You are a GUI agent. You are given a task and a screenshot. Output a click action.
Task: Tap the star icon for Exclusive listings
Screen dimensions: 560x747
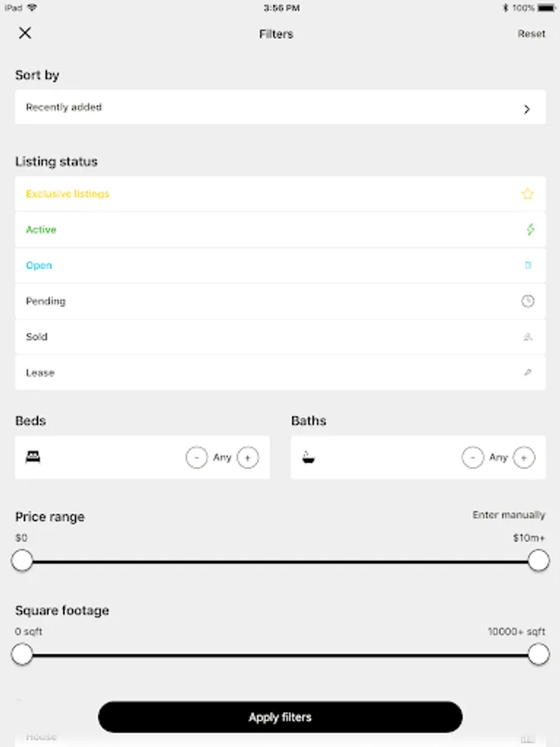(x=527, y=194)
